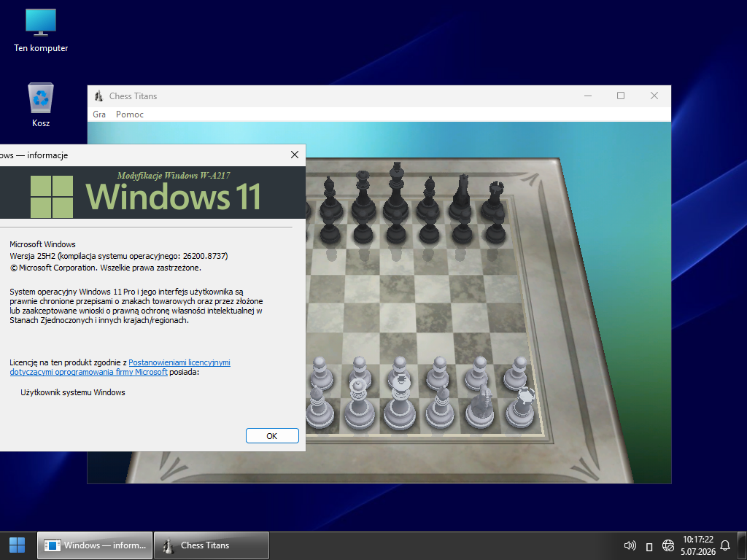Pick the white bishop beside the white queen
Image resolution: width=747 pixels, height=560 pixels.
(x=318, y=408)
